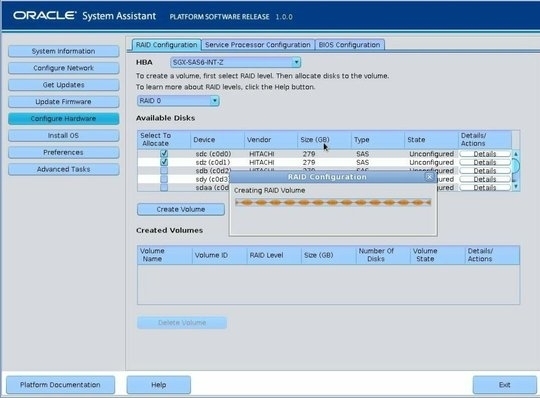
Task: Open Platform Documentation
Action: click(60, 385)
